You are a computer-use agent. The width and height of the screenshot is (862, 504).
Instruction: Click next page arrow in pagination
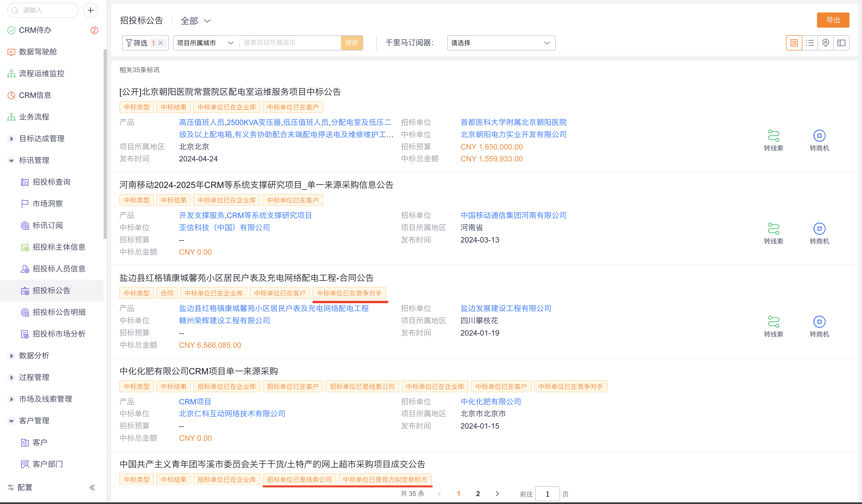497,494
